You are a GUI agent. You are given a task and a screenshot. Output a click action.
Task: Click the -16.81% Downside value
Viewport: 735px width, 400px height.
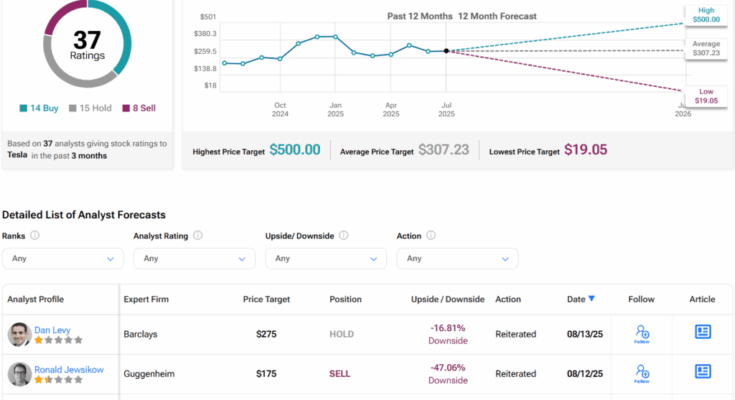pos(448,334)
